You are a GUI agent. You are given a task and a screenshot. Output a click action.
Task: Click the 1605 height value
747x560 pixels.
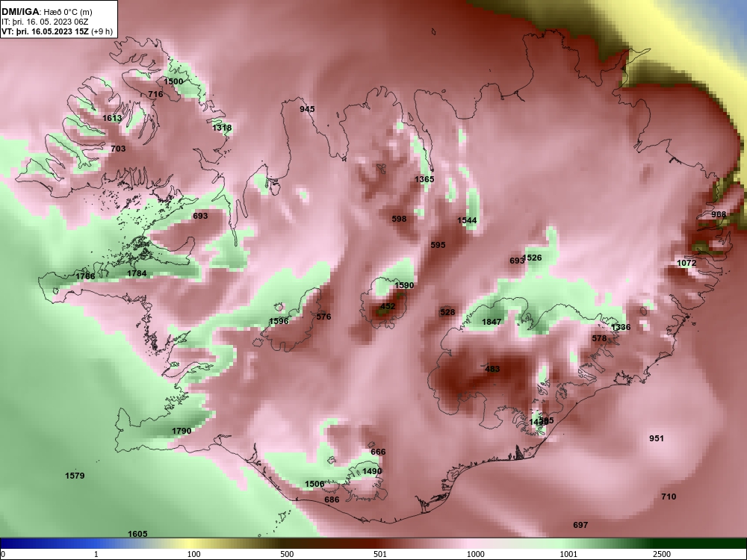pyautogui.click(x=137, y=535)
